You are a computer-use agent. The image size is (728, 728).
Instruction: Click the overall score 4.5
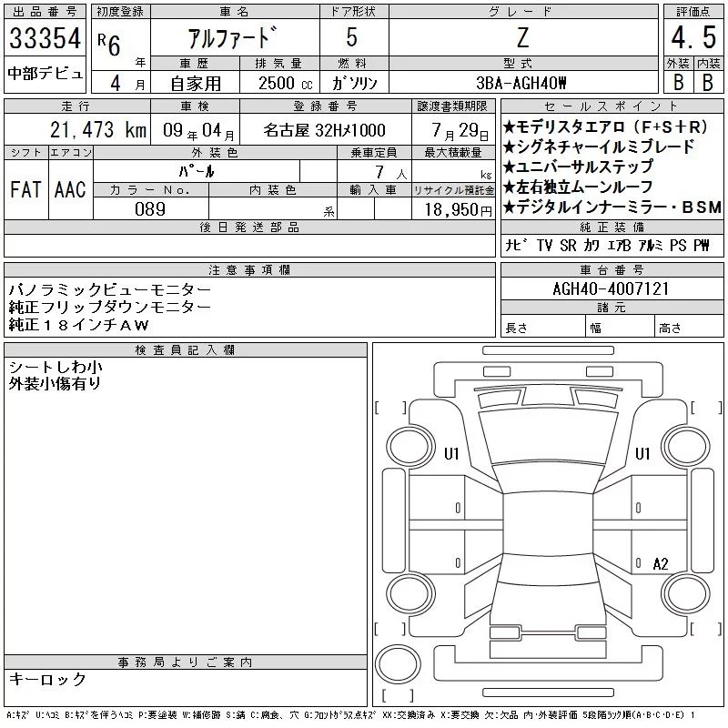point(693,37)
